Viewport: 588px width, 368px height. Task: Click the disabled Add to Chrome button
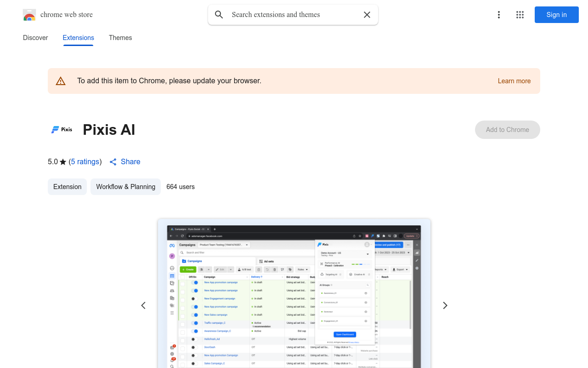pos(508,130)
